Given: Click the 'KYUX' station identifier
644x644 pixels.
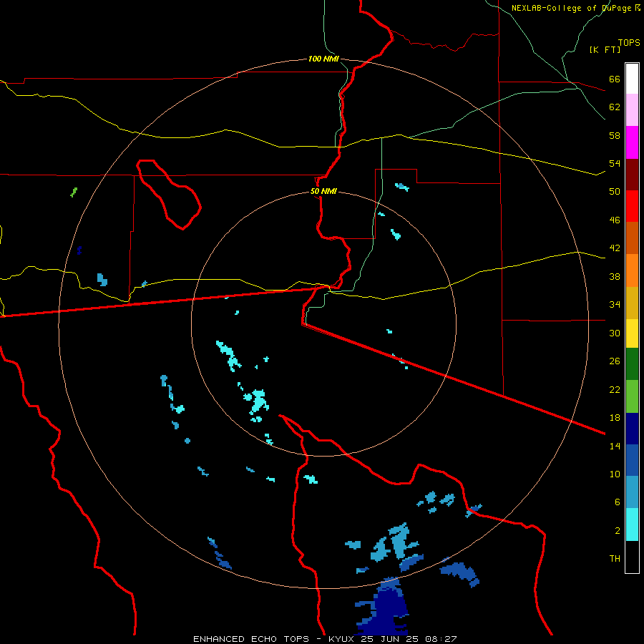Looking at the screenshot, I should [x=343, y=639].
